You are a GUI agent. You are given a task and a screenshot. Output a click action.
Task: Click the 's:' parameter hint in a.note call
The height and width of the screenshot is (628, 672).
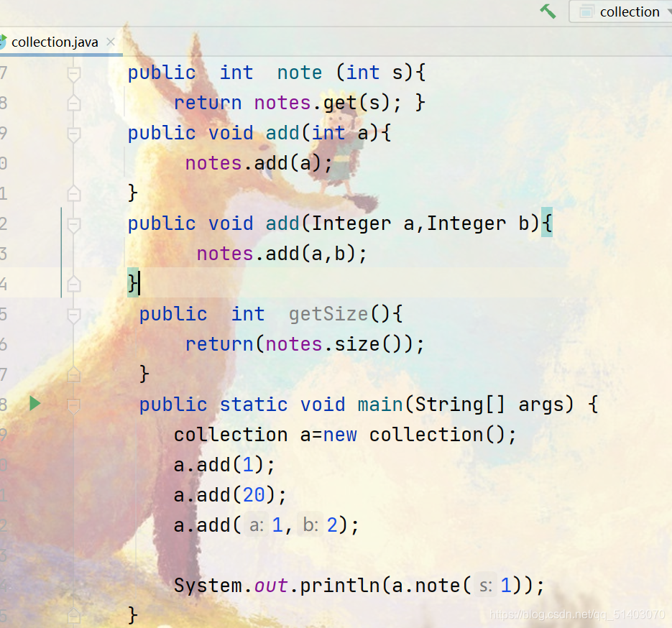pyautogui.click(x=486, y=586)
